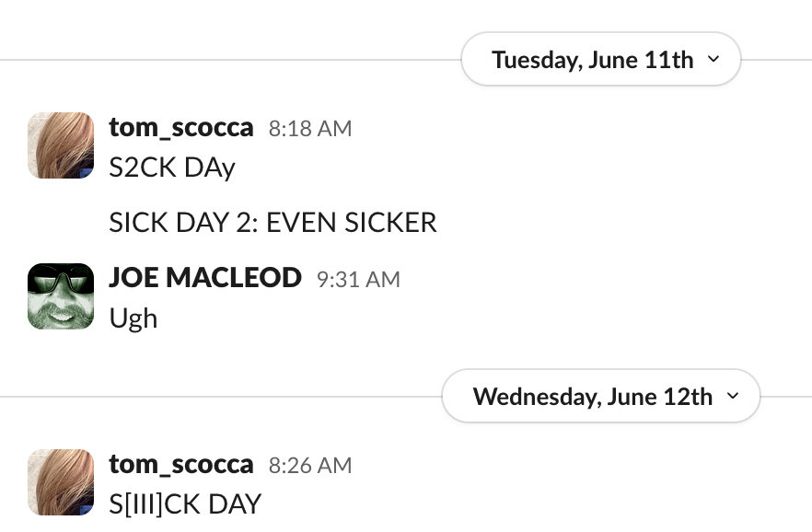Expand the Wednesday, June 12th date dropdown

600,396
